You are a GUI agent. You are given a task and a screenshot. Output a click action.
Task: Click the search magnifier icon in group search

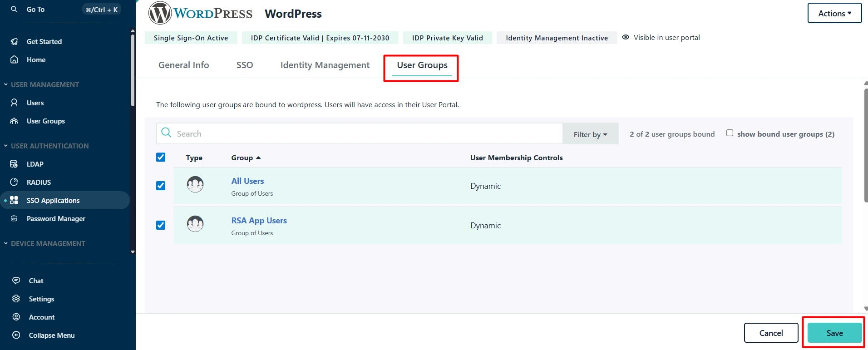coord(167,133)
